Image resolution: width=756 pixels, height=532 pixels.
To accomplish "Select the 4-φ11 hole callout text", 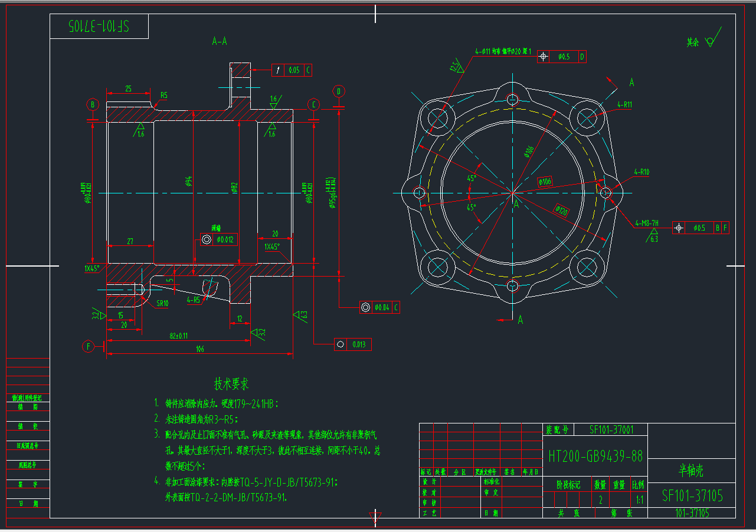I will click(503, 51).
